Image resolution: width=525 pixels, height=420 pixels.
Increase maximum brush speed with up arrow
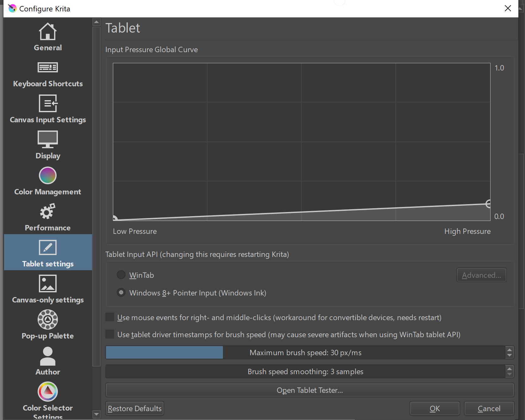tap(509, 350)
